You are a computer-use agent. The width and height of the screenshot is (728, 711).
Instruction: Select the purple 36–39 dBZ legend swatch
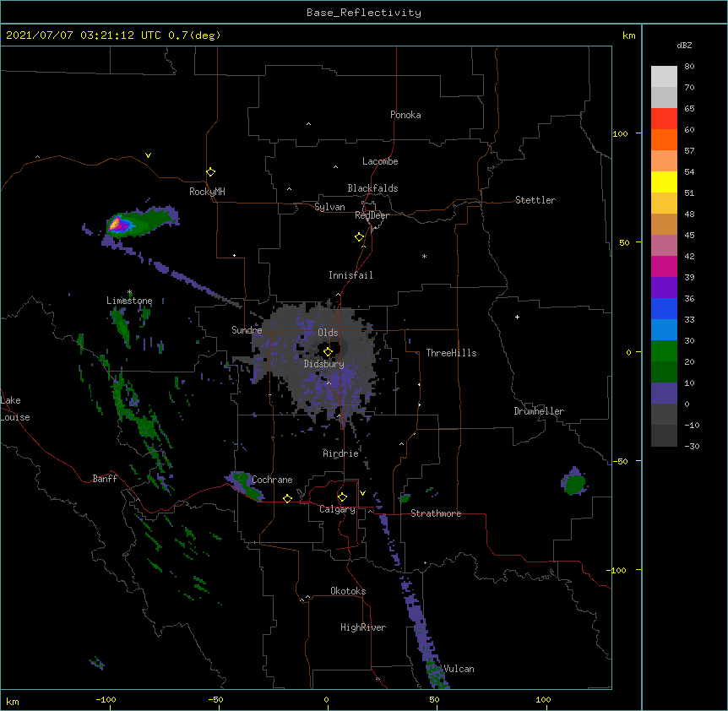tap(664, 287)
